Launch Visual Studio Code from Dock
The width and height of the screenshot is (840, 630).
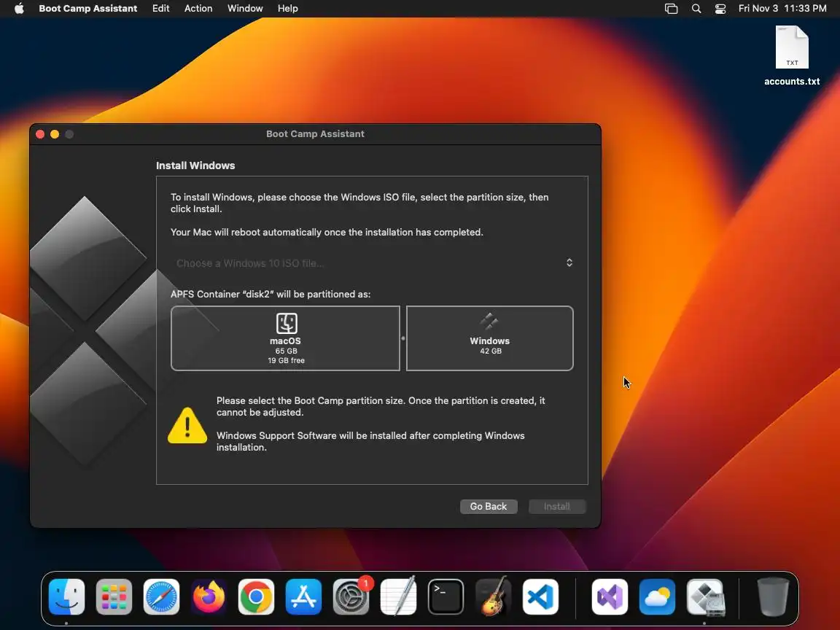(x=540, y=596)
